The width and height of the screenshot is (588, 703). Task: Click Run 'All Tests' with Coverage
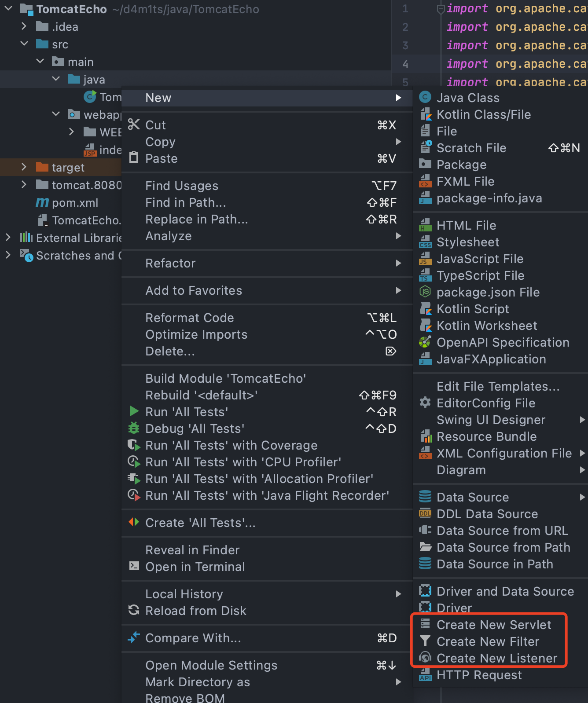pyautogui.click(x=231, y=445)
